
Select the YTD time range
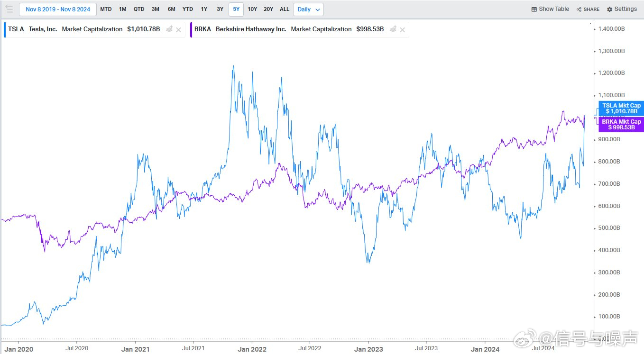coord(188,9)
